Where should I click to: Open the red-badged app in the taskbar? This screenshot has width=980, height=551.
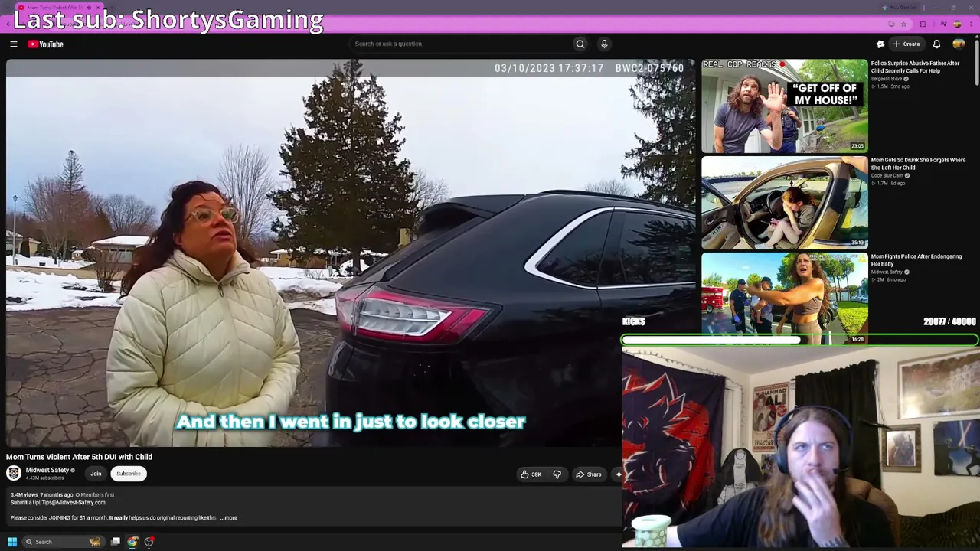(149, 542)
